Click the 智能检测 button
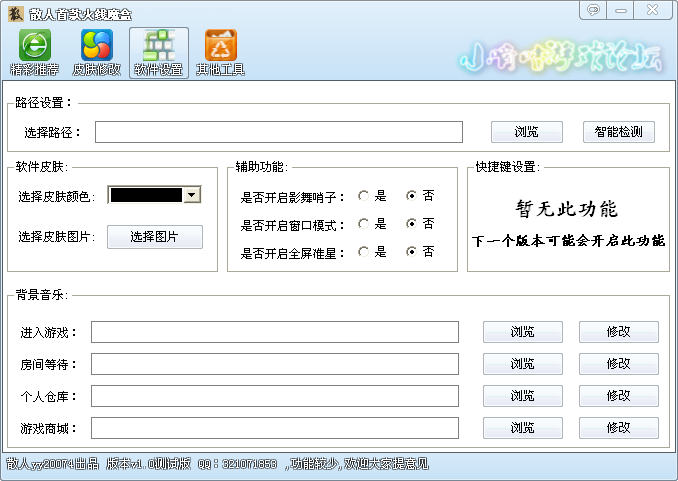The height and width of the screenshot is (481, 678). 619,132
